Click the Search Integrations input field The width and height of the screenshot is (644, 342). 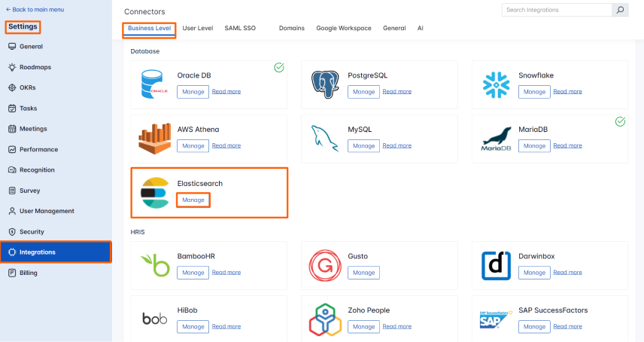click(x=557, y=10)
